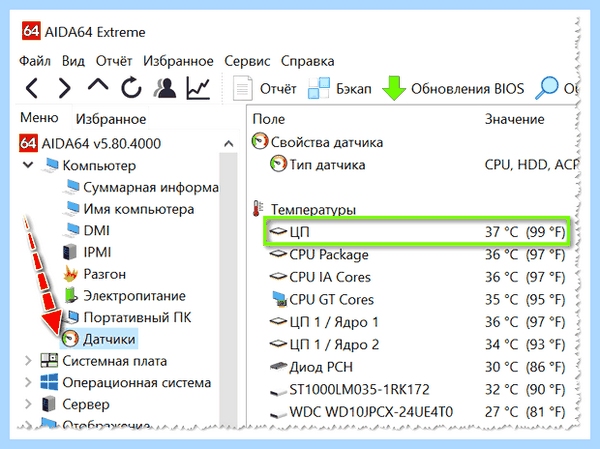This screenshot has width=600, height=449.
Task: Switch to the Меню tab
Action: 39,118
